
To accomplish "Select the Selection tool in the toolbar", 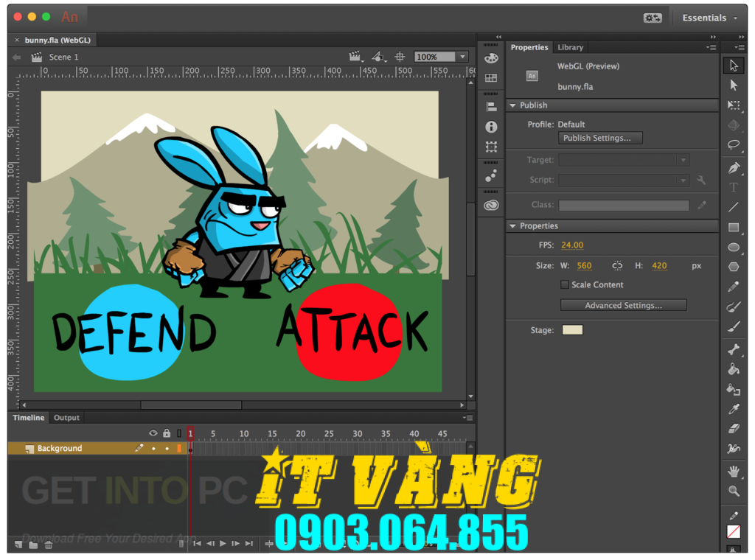I will 734,66.
